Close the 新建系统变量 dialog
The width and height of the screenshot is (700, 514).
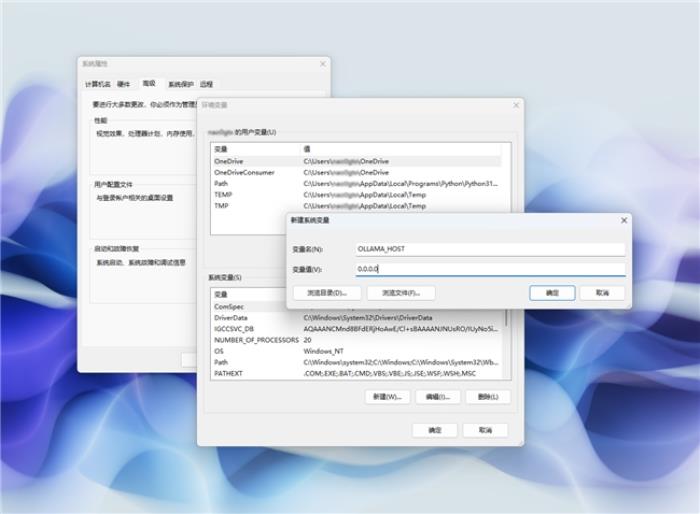pyautogui.click(x=624, y=220)
